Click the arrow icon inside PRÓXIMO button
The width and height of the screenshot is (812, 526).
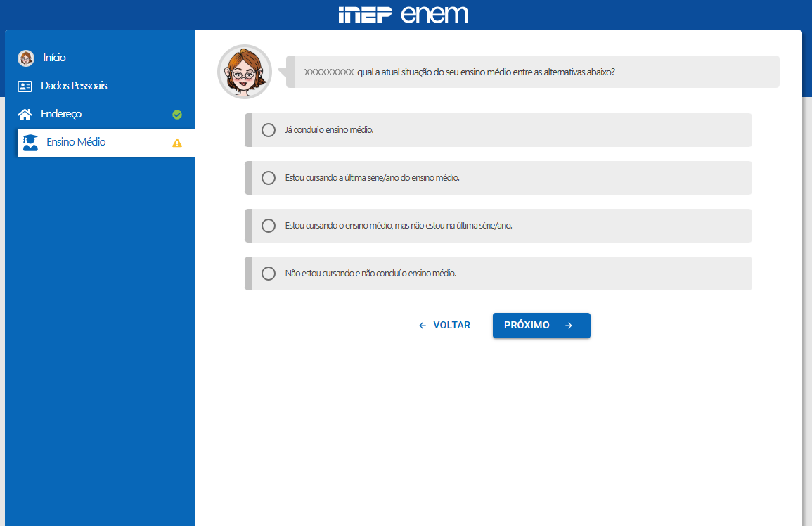pyautogui.click(x=569, y=326)
